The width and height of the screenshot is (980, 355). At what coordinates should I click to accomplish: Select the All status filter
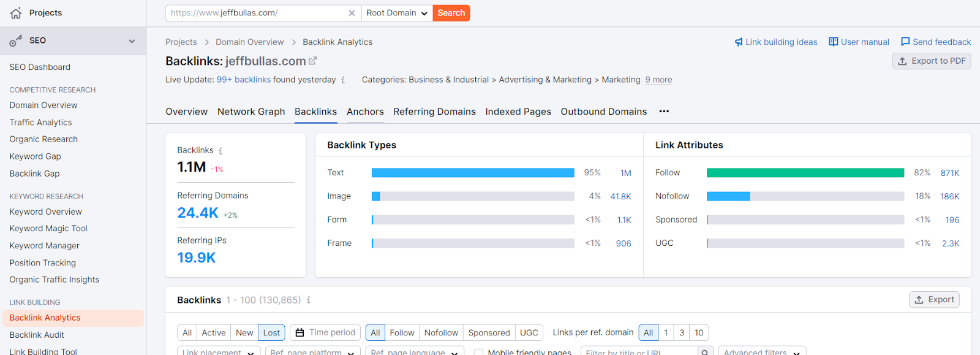point(187,332)
